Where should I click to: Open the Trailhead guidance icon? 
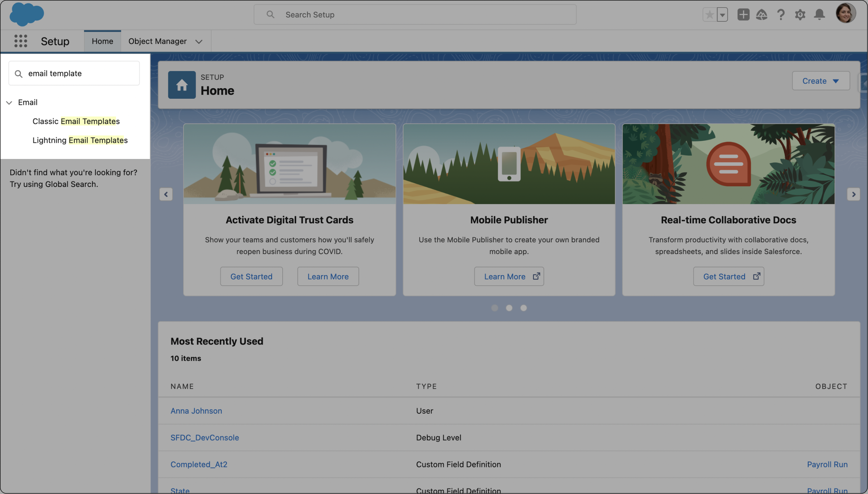point(762,14)
